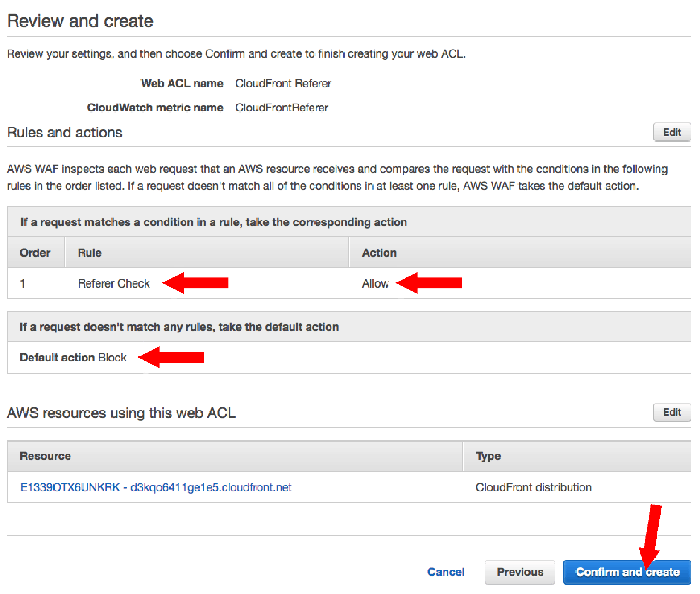Click the Web ACL name label
700x594 pixels.
point(182,83)
